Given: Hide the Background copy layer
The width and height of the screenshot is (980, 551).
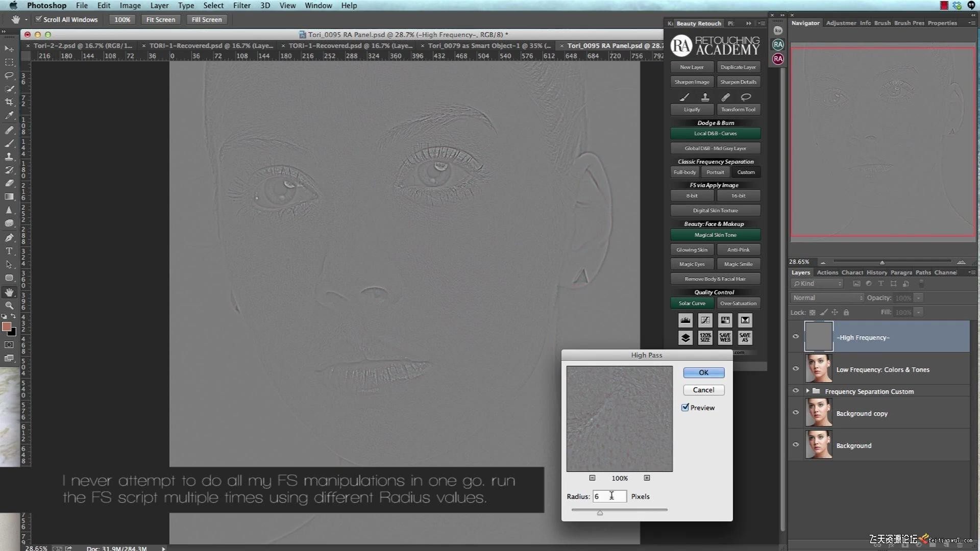Looking at the screenshot, I should 795,413.
